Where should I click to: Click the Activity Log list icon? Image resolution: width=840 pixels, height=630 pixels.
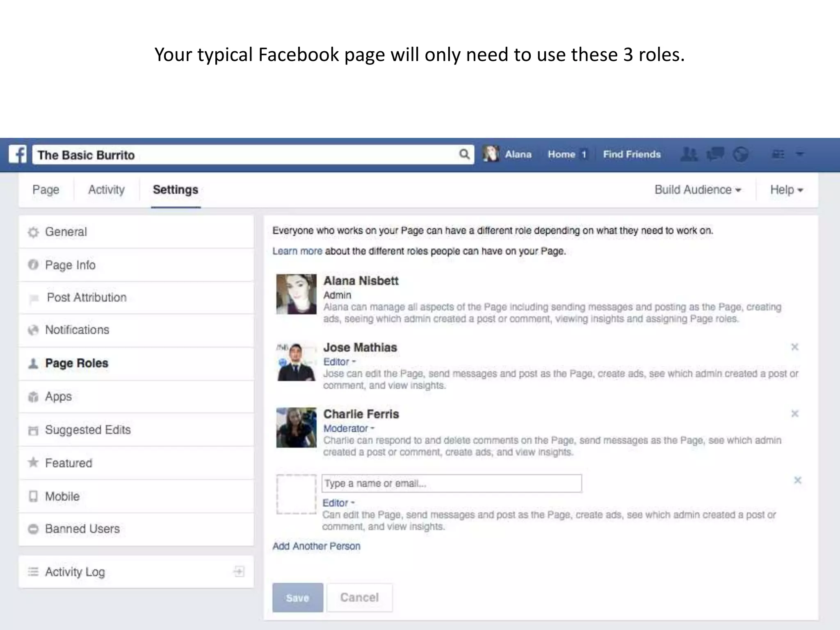click(33, 571)
